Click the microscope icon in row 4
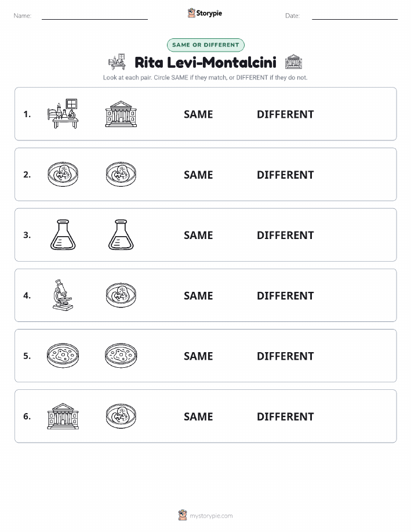 pyautogui.click(x=63, y=295)
